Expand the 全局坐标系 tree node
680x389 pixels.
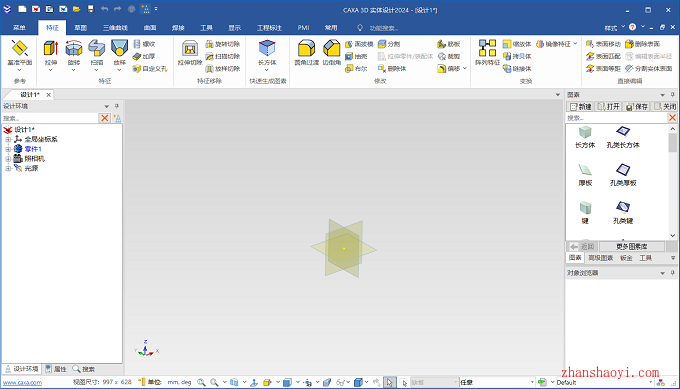click(x=8, y=139)
